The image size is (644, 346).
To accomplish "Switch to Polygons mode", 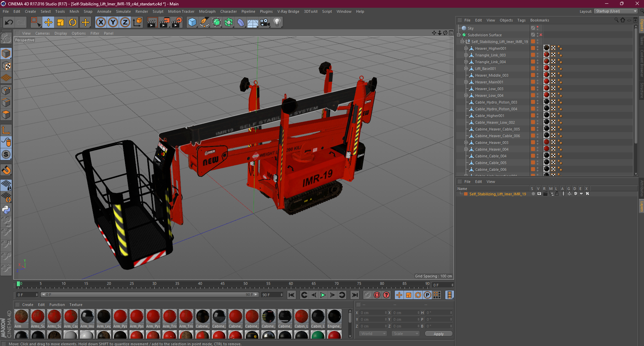I will coord(6,115).
